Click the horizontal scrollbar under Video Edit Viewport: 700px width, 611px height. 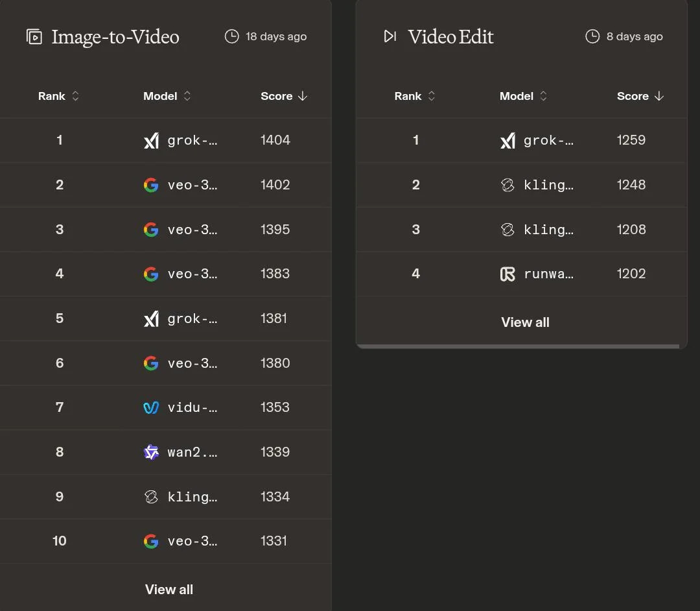[518, 346]
